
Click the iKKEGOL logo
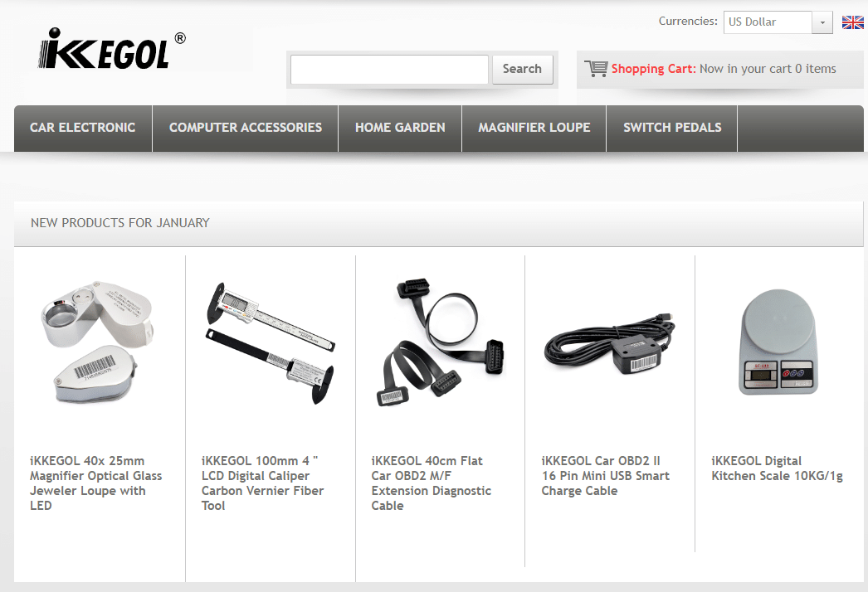click(112, 49)
